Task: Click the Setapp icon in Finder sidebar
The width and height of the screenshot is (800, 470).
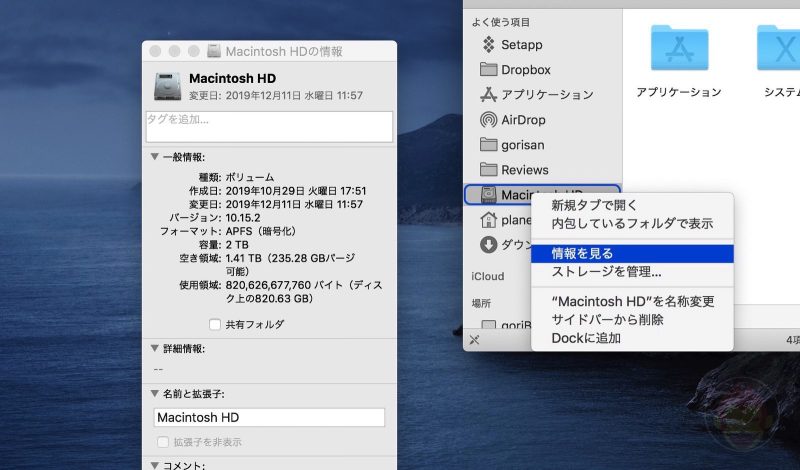Action: point(488,44)
